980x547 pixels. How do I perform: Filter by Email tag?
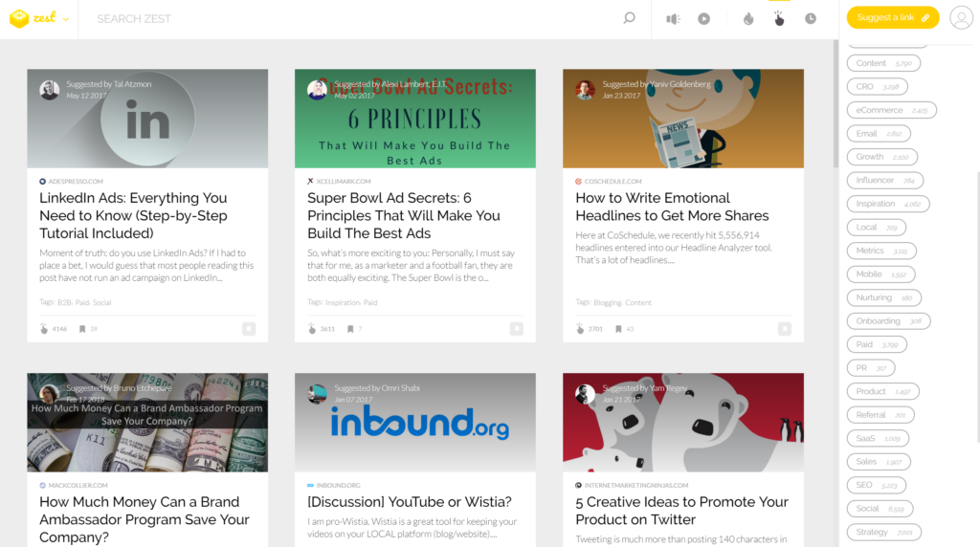tap(879, 134)
